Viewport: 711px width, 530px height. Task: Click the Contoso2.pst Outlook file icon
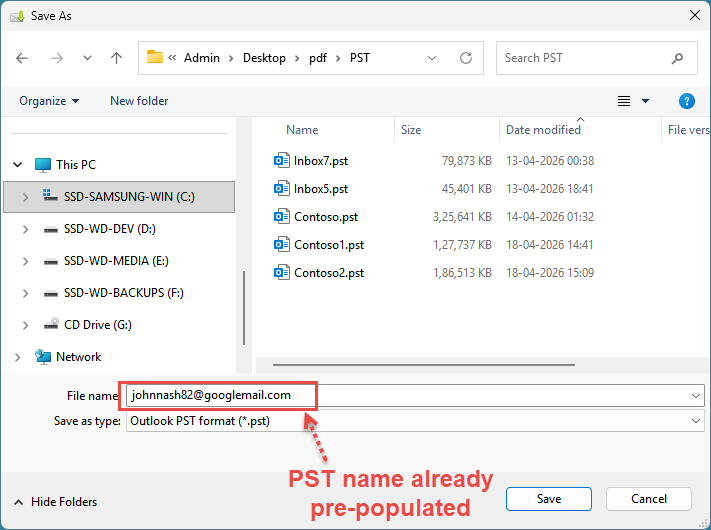282,272
